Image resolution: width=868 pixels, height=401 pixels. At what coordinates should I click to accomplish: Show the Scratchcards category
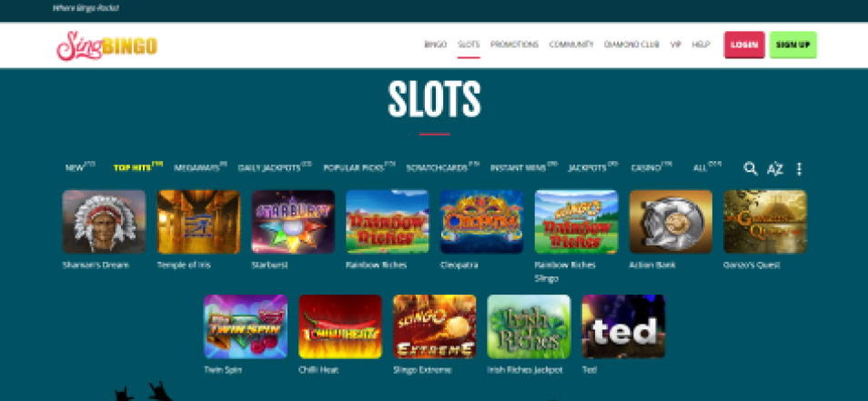pyautogui.click(x=442, y=167)
